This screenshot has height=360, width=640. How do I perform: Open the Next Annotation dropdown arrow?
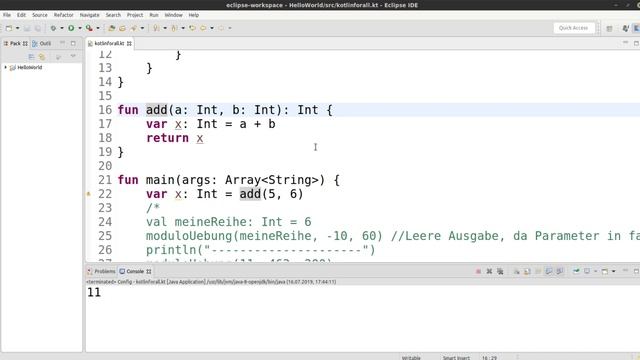pos(165,28)
